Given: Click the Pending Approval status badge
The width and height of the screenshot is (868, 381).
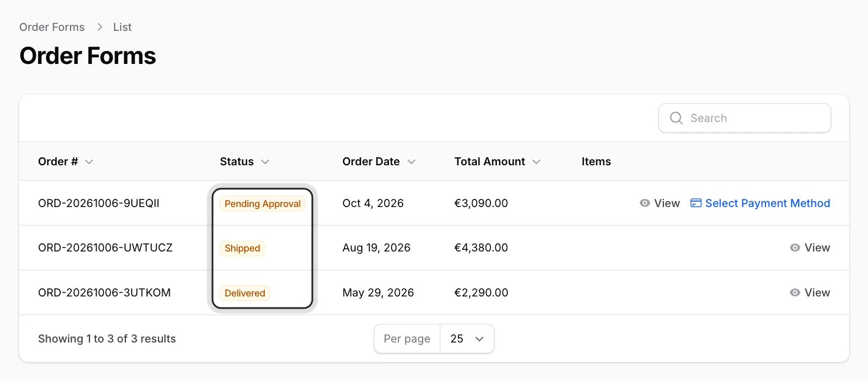Looking at the screenshot, I should (x=263, y=204).
